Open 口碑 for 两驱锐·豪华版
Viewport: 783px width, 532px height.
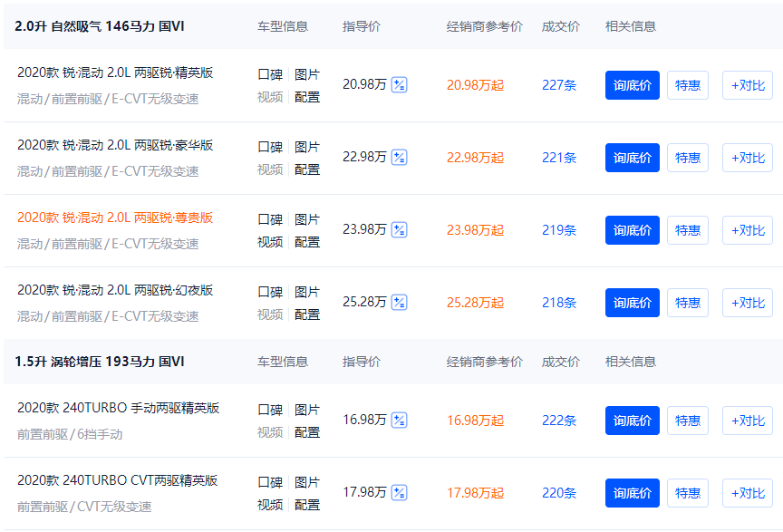(x=270, y=147)
